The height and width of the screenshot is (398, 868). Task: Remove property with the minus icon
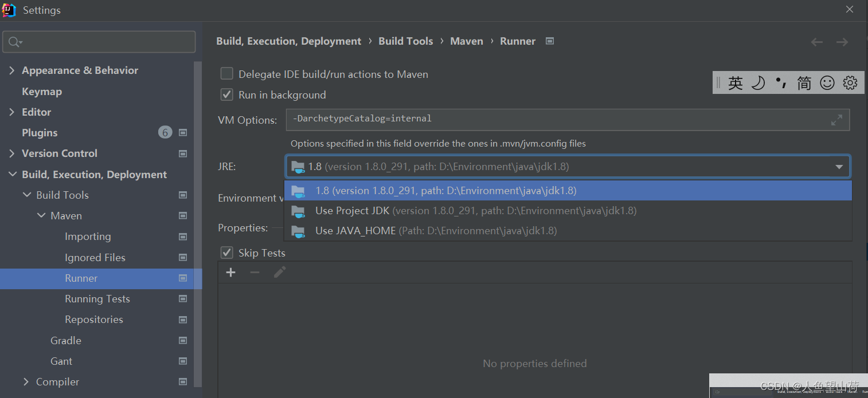pos(255,273)
